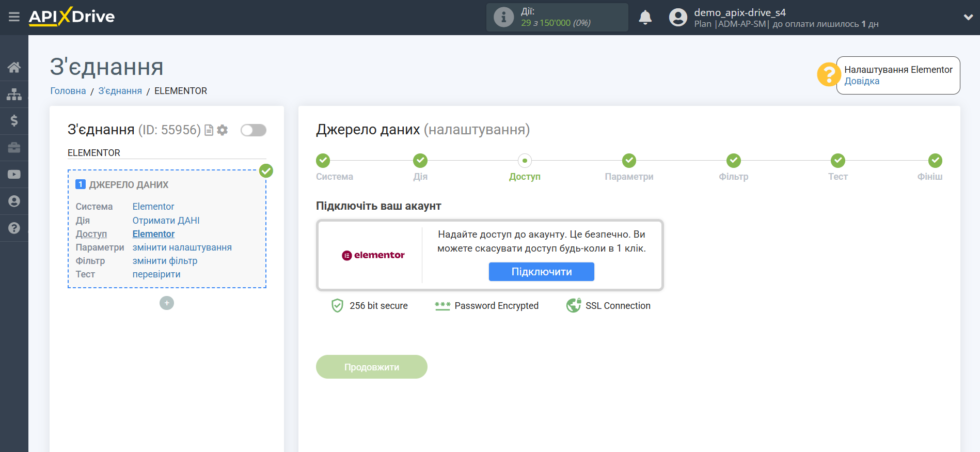Open the Довідка help link
980x452 pixels.
(x=862, y=81)
